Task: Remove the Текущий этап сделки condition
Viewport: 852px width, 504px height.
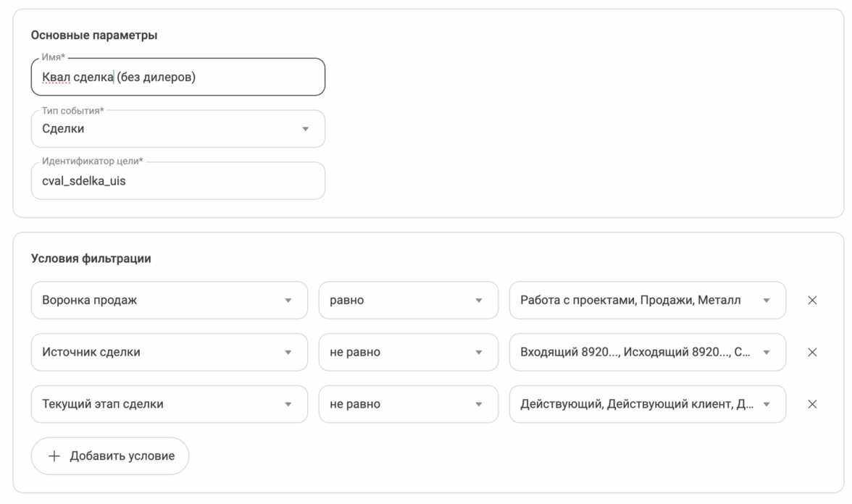Action: [812, 405]
